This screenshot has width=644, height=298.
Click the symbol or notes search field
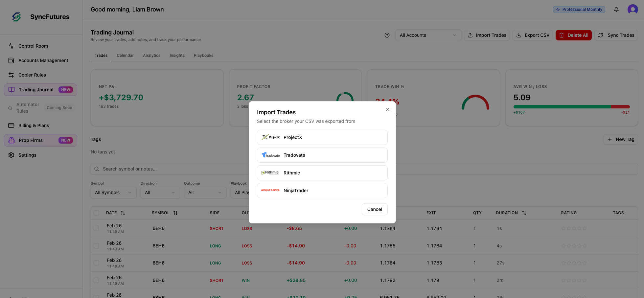[x=164, y=169]
